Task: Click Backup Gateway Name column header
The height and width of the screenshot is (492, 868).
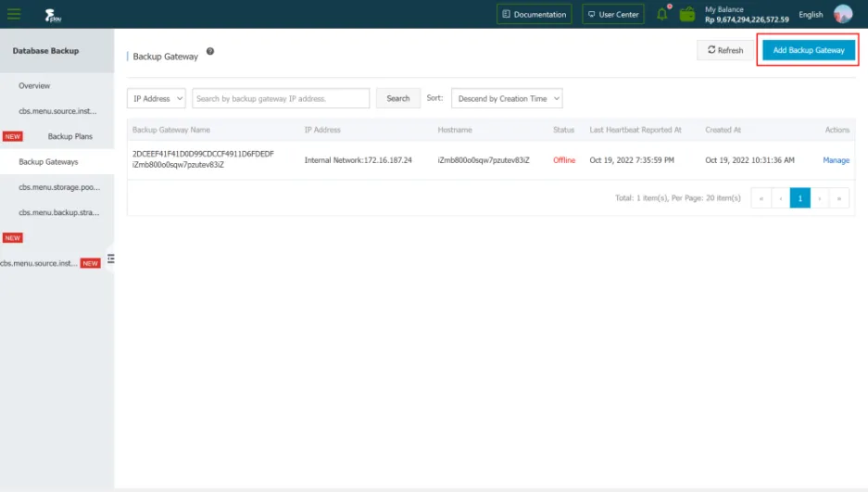Action: pos(171,130)
